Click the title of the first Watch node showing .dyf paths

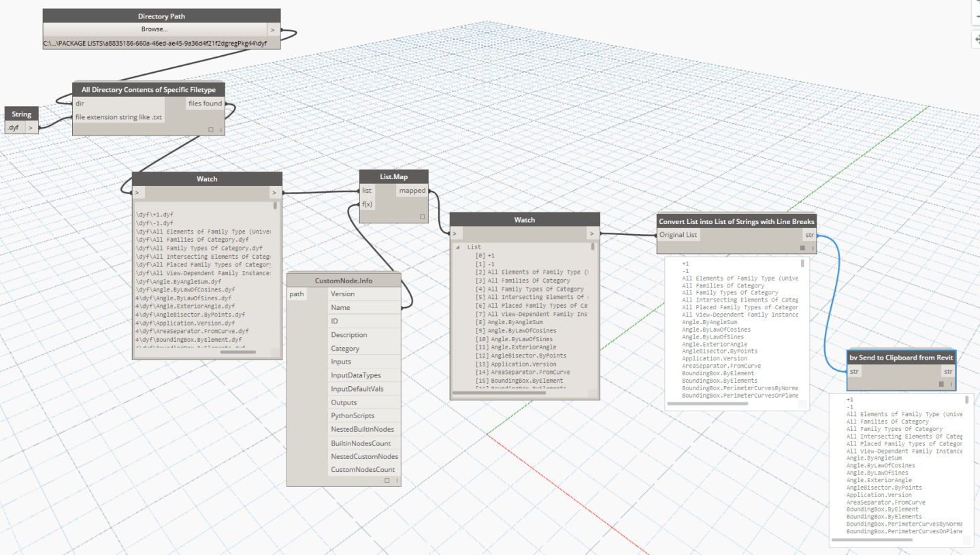click(207, 178)
